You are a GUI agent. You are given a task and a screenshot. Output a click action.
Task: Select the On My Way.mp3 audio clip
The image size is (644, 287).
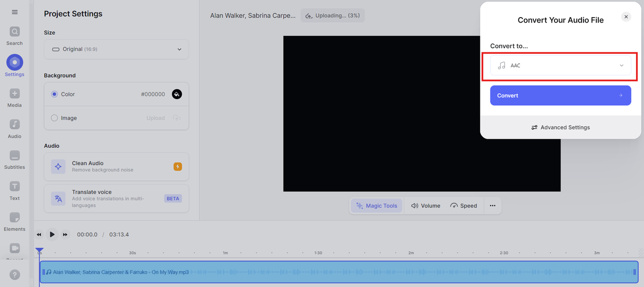coord(339,272)
